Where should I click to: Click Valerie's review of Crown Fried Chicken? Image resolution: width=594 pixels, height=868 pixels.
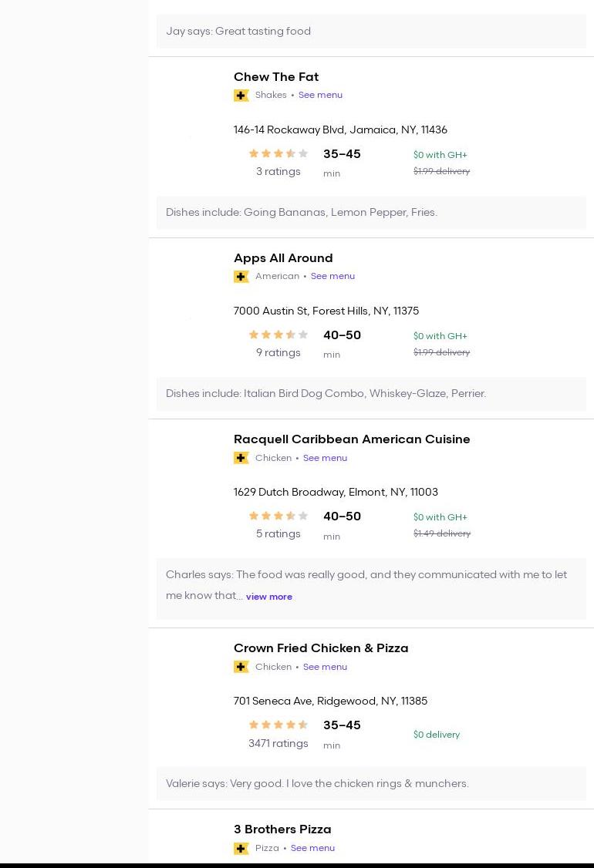[317, 784]
